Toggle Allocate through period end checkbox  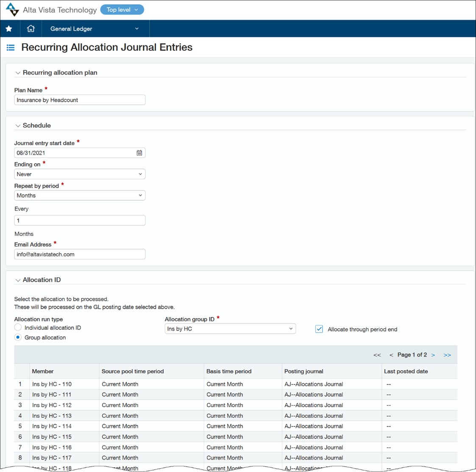point(319,329)
